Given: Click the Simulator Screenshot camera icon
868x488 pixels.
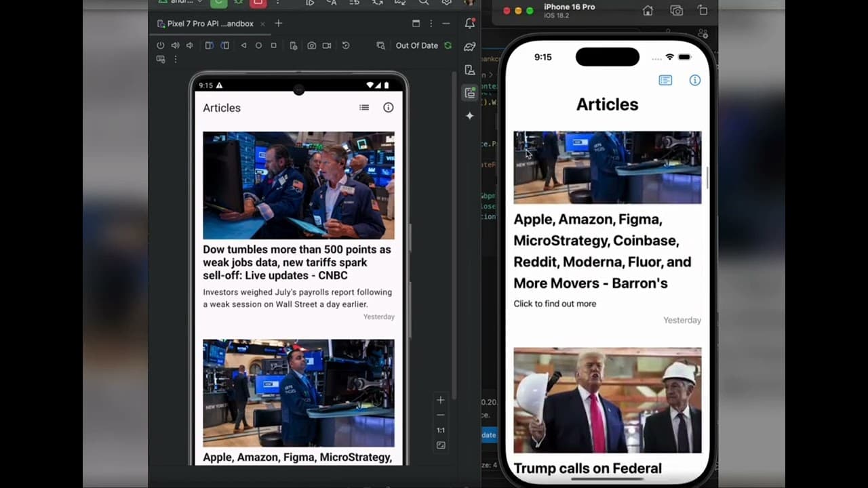Looking at the screenshot, I should [676, 10].
